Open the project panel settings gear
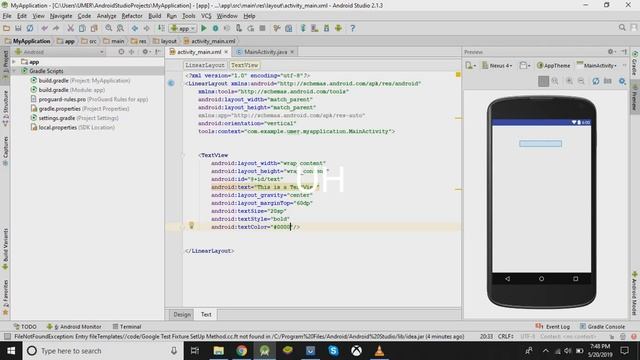Image resolution: width=640 pixels, height=360 pixels. point(145,52)
